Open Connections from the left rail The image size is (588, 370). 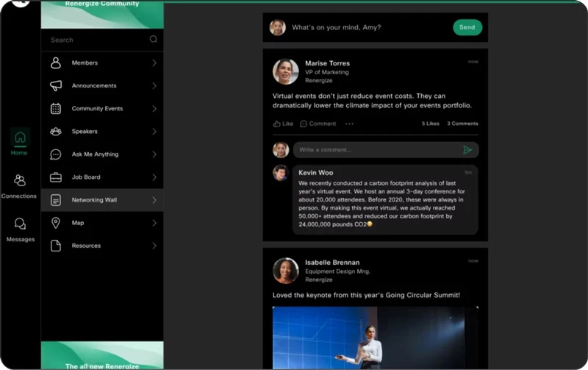[20, 181]
